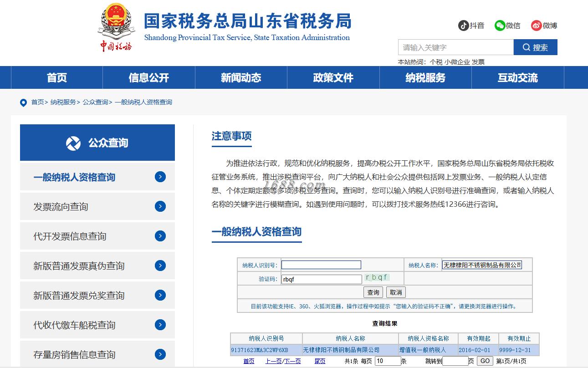The width and height of the screenshot is (588, 368).
Task: Click the site title 国家税务总局山东省税务局
Action: (248, 21)
